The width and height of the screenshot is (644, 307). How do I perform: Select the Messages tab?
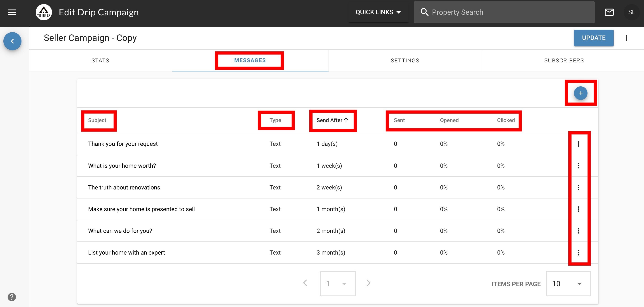[x=250, y=60]
